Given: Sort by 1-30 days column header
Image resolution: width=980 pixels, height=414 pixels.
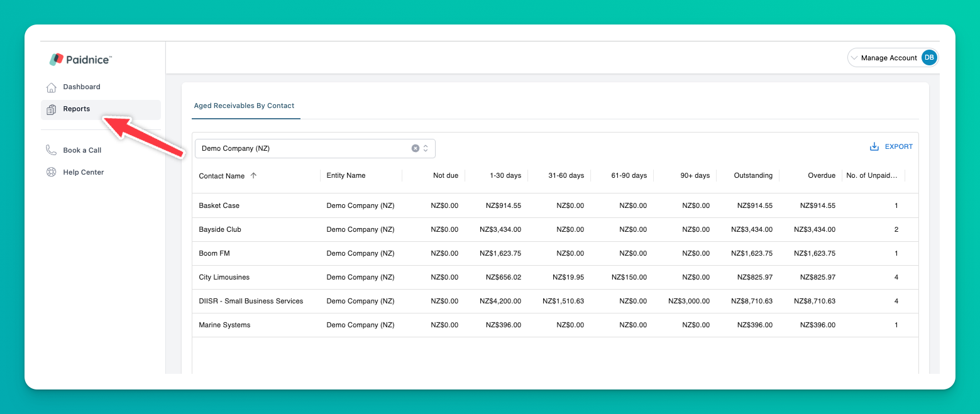Looking at the screenshot, I should (505, 175).
